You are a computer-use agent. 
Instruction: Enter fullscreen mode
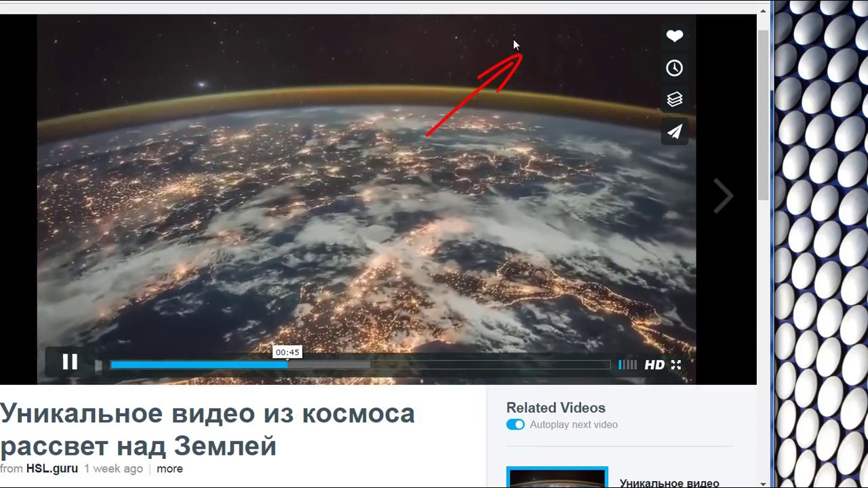click(676, 365)
